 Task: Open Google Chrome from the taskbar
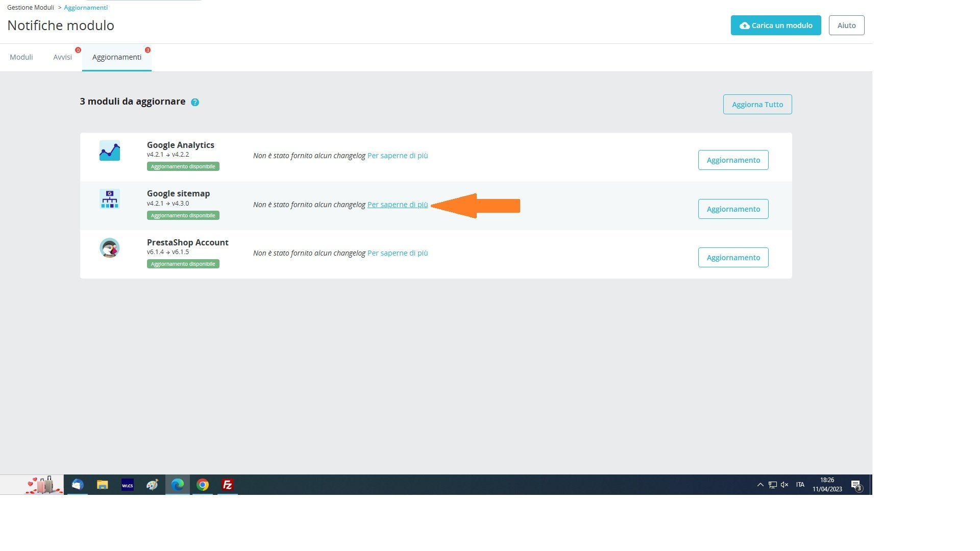(x=203, y=485)
